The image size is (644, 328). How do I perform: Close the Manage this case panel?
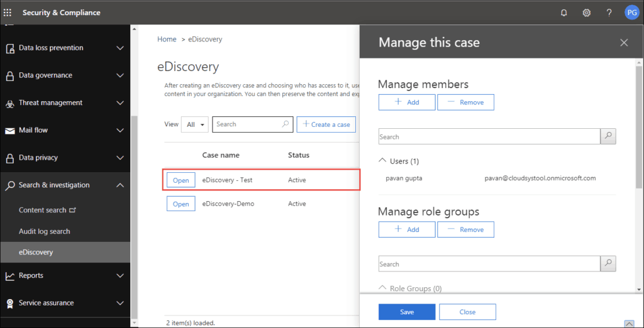(x=625, y=42)
